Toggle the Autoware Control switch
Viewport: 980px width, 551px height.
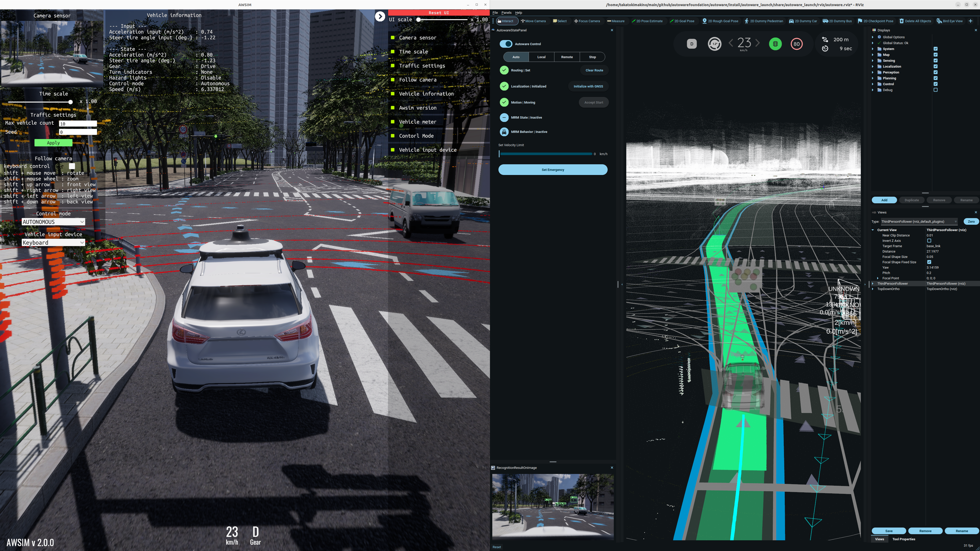pos(506,44)
